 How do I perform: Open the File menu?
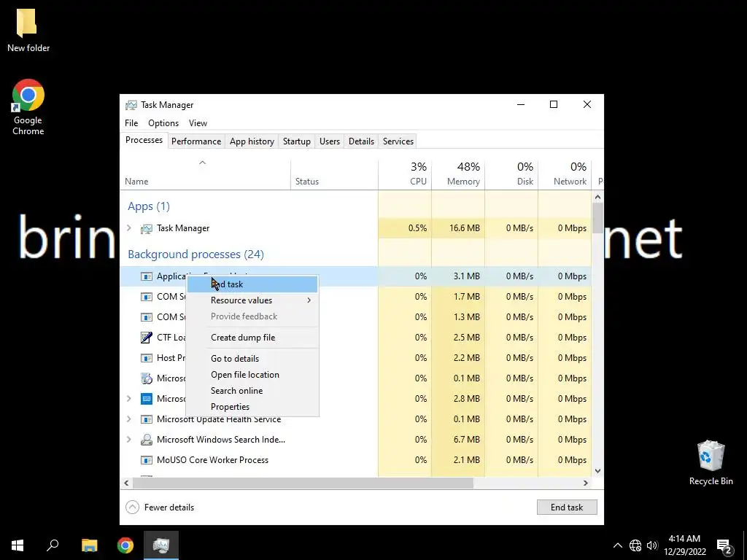tap(131, 122)
